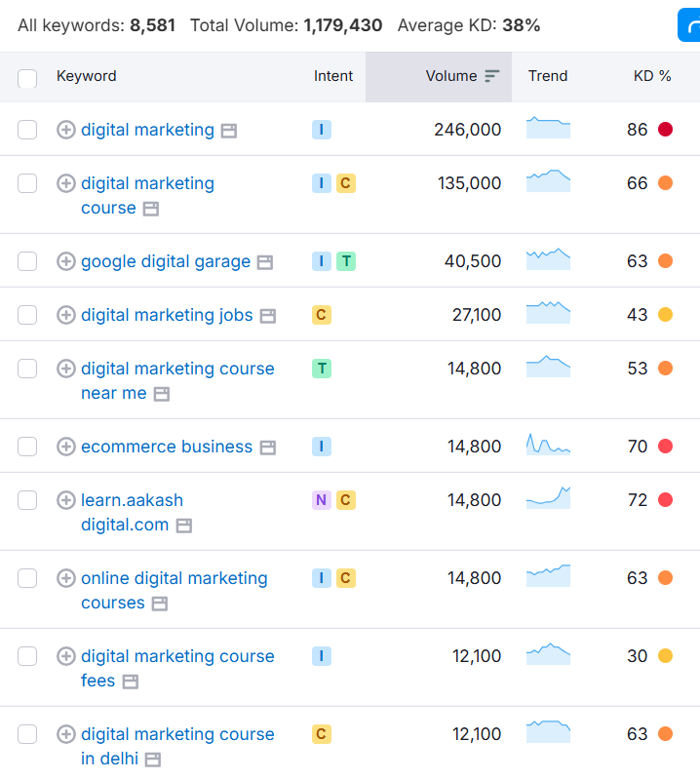Click the plus icon next to google digital garage
Screen dimensions: 700x780
tap(66, 261)
